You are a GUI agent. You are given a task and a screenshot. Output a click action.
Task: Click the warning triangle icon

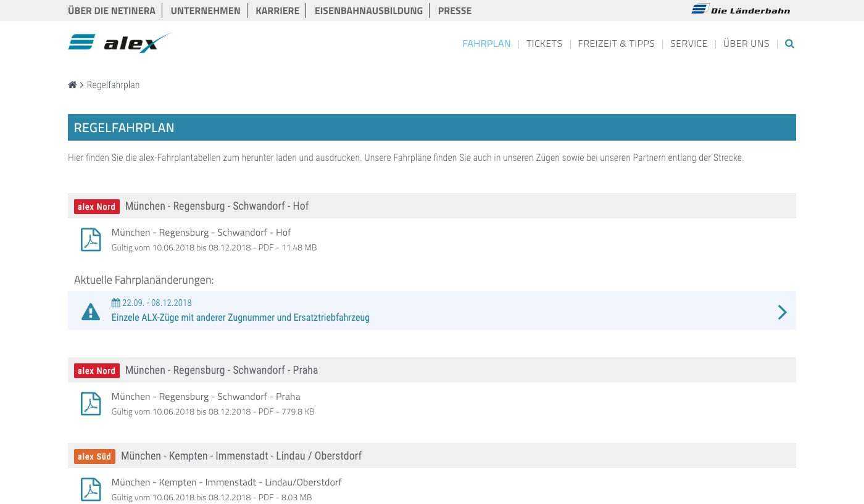click(91, 312)
